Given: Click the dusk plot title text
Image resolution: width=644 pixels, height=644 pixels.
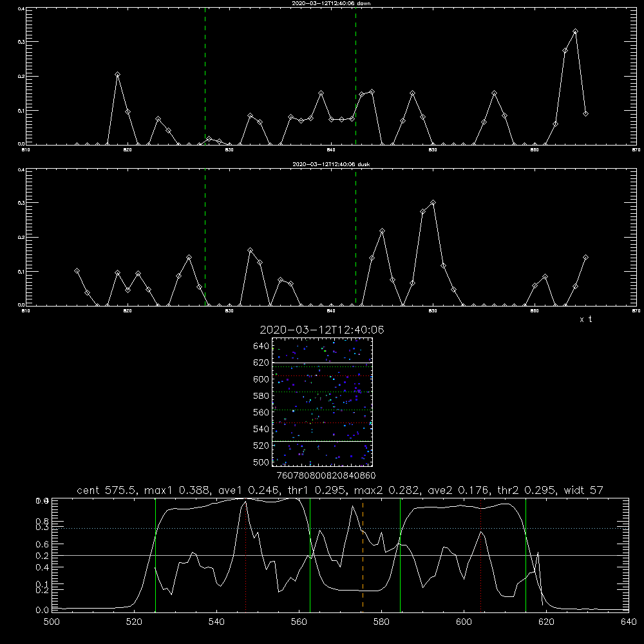Looking at the screenshot, I should 331,164.
